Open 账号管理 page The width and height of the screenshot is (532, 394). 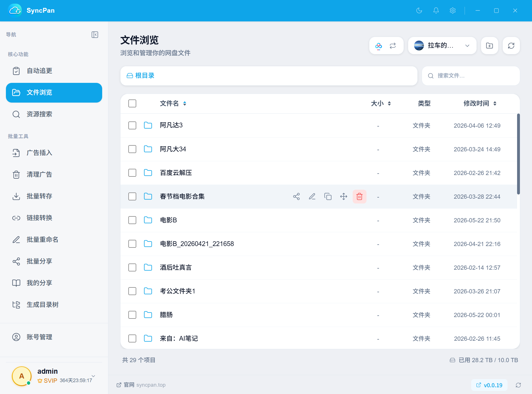coord(54,337)
